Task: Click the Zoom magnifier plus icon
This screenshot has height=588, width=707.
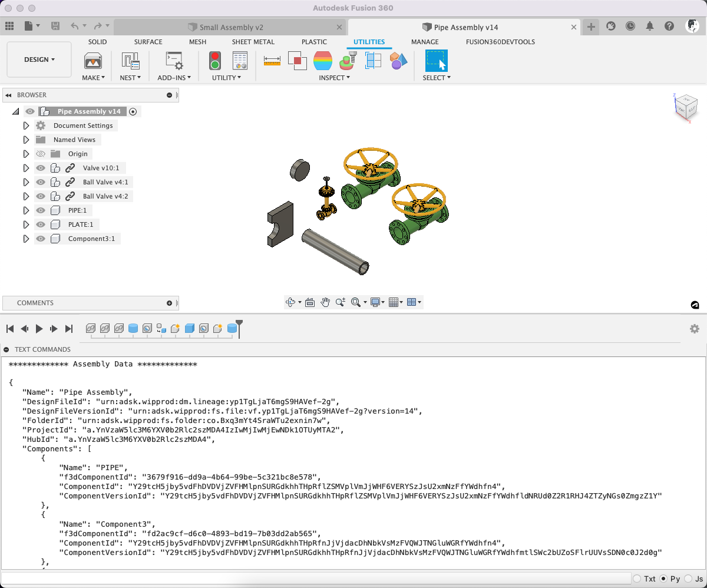Action: (x=341, y=302)
